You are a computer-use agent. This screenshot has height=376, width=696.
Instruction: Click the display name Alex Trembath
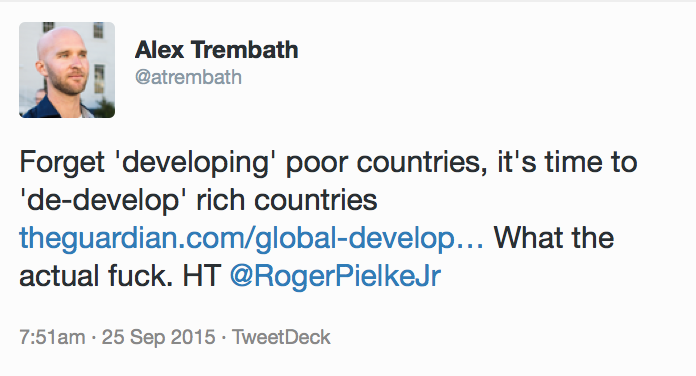217,49
